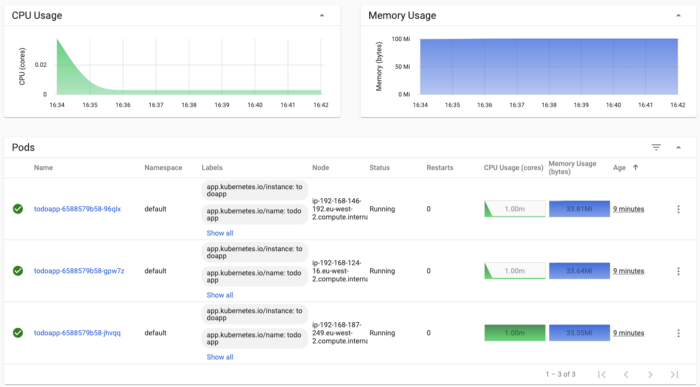700x387 pixels.
Task: Sort by the Name column header
Action: 43,168
